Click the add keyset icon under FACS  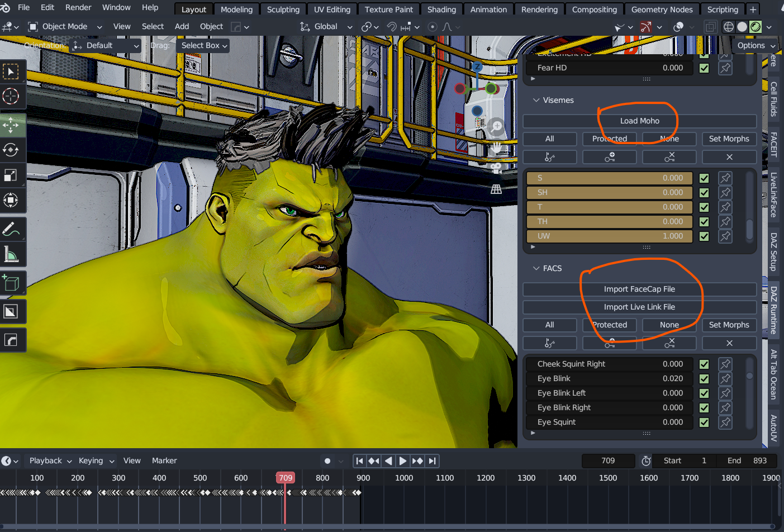click(x=550, y=343)
